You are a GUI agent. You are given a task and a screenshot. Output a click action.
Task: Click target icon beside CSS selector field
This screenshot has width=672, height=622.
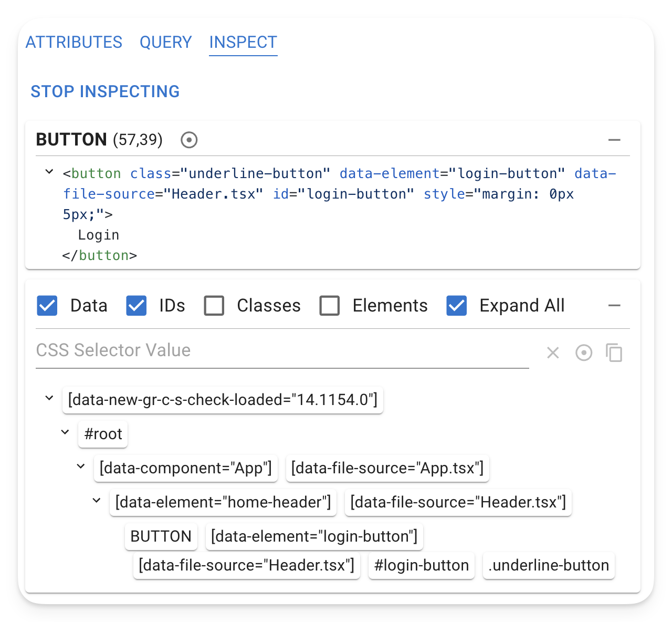(584, 353)
